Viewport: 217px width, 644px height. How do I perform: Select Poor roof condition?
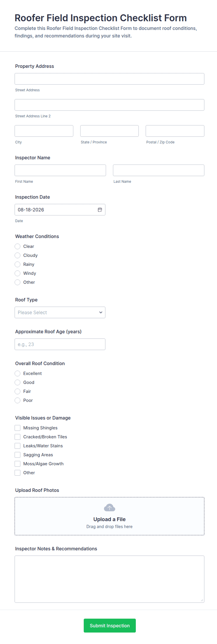click(x=17, y=400)
